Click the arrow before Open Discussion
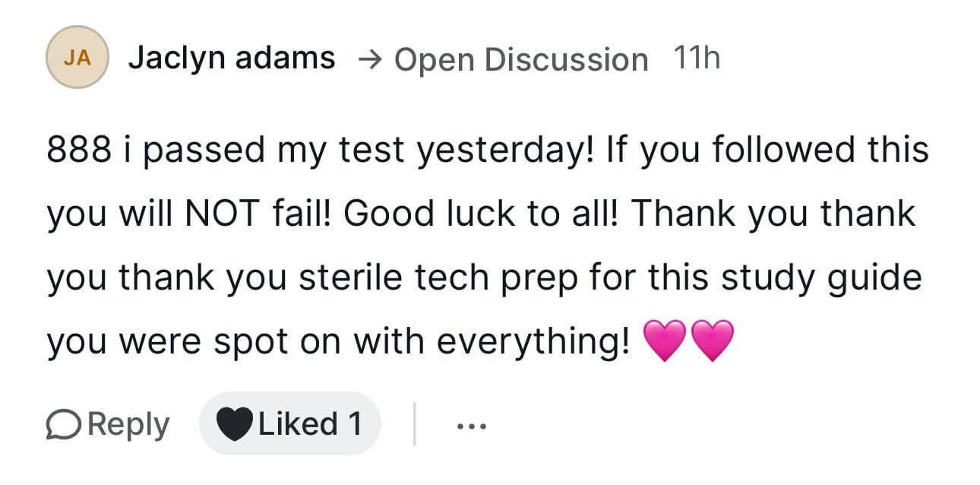Image resolution: width=980 pixels, height=485 pixels. (371, 59)
